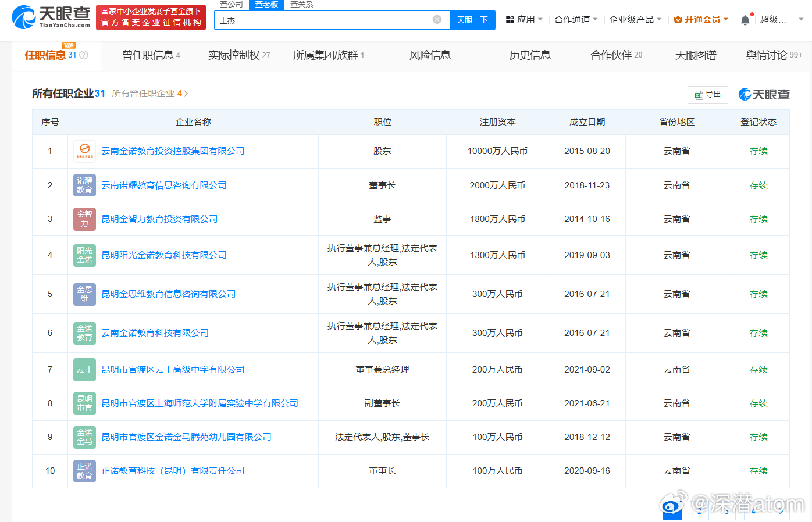The height and width of the screenshot is (522, 812).
Task: Expand 所有曾任职企业 4 chevron
Action: coord(186,94)
